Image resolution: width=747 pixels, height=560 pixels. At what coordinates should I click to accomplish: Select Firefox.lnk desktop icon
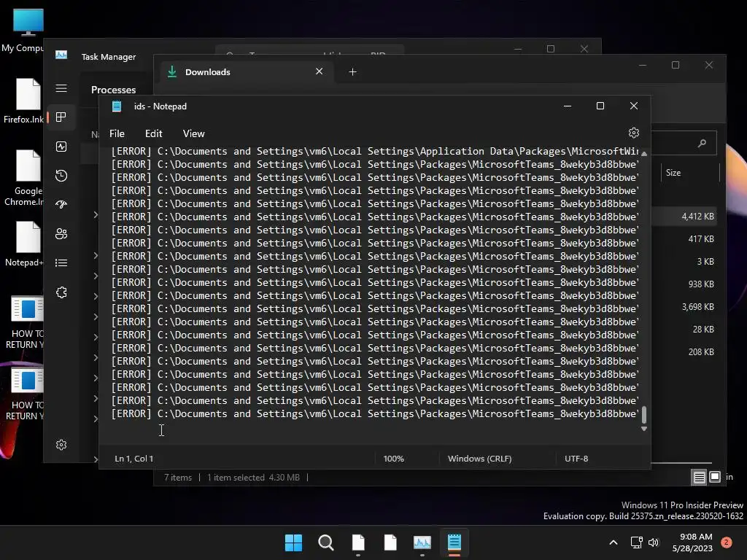tap(24, 101)
